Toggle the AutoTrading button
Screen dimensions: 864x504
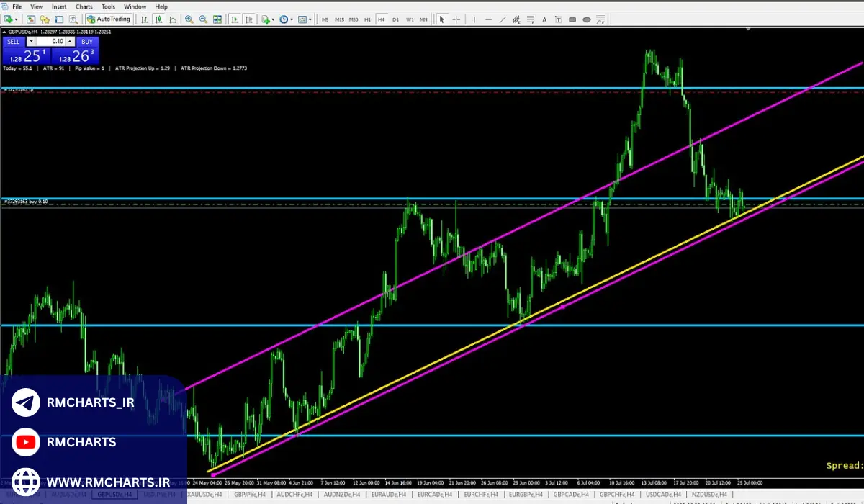[x=109, y=19]
